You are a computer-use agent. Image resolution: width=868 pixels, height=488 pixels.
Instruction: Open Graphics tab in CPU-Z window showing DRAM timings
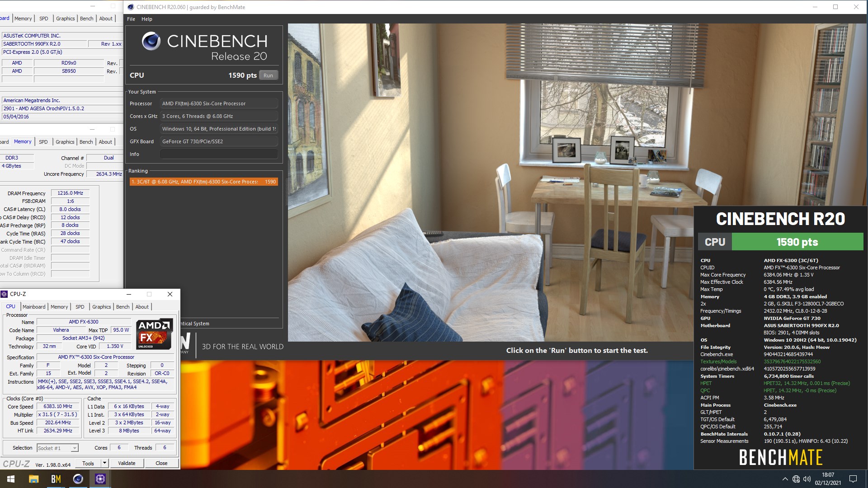[65, 142]
